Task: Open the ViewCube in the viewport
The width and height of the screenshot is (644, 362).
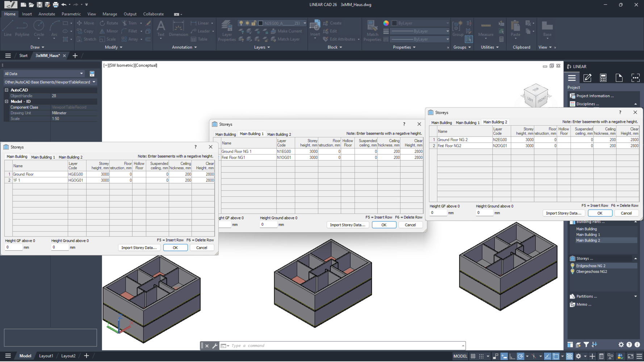Action: (x=536, y=96)
